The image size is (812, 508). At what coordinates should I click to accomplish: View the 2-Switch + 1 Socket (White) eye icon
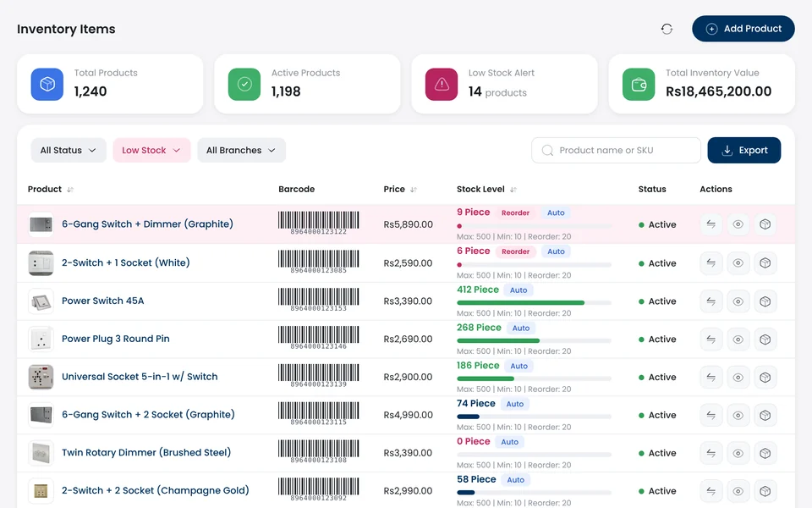(x=738, y=262)
